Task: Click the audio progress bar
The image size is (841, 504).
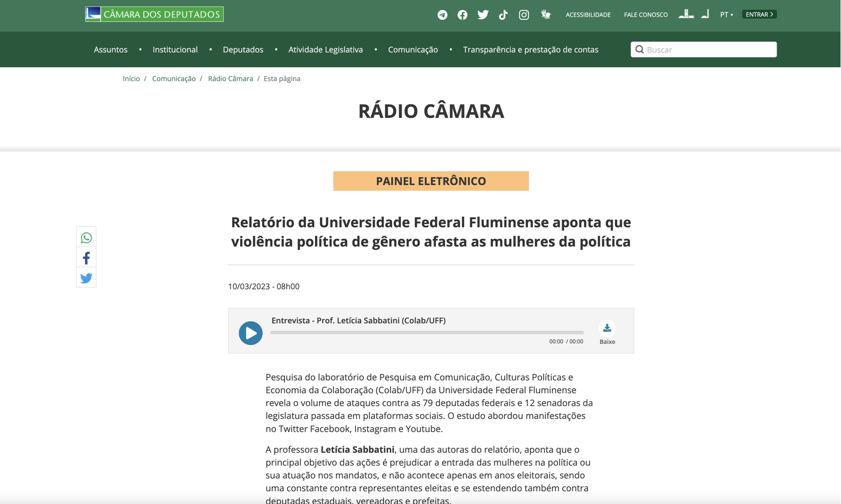Action: [x=427, y=333]
